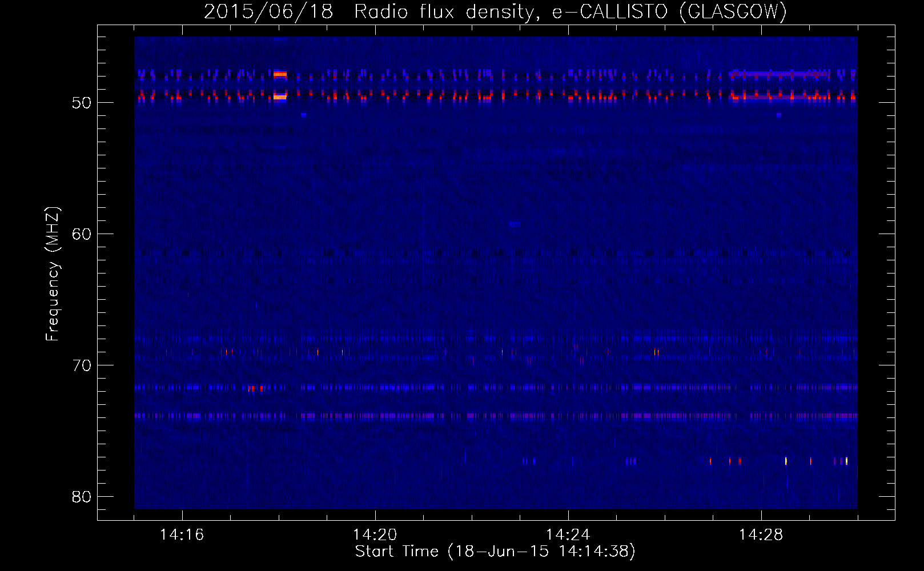924x571 pixels.
Task: Click the yellow spike near 14:28 at 77 MHz
Action: [786, 461]
